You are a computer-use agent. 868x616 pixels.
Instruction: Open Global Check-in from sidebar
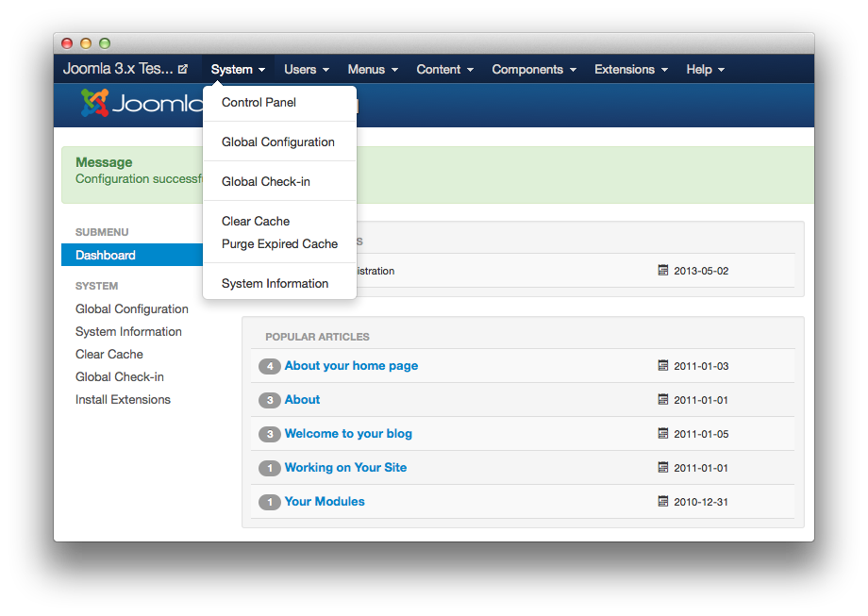(120, 377)
